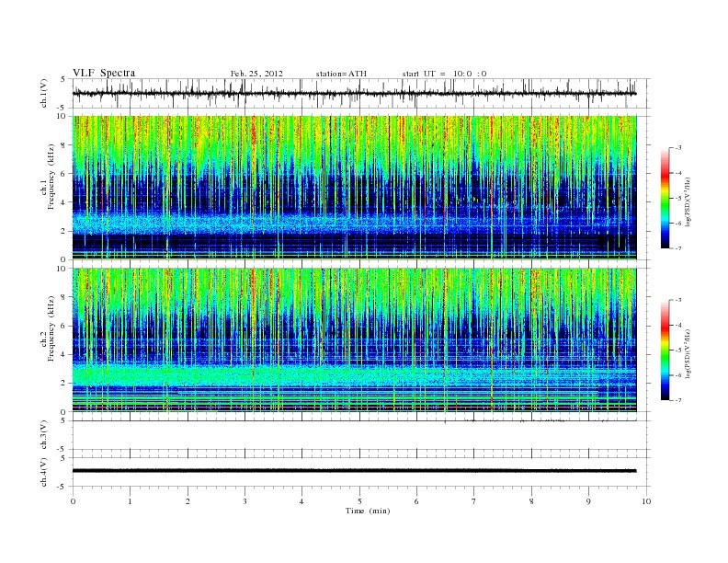Image resolution: width=728 pixels, height=563 pixels.
Task: Click the "4" kHz tick of ch.1 spectrogram
Action: 64,202
